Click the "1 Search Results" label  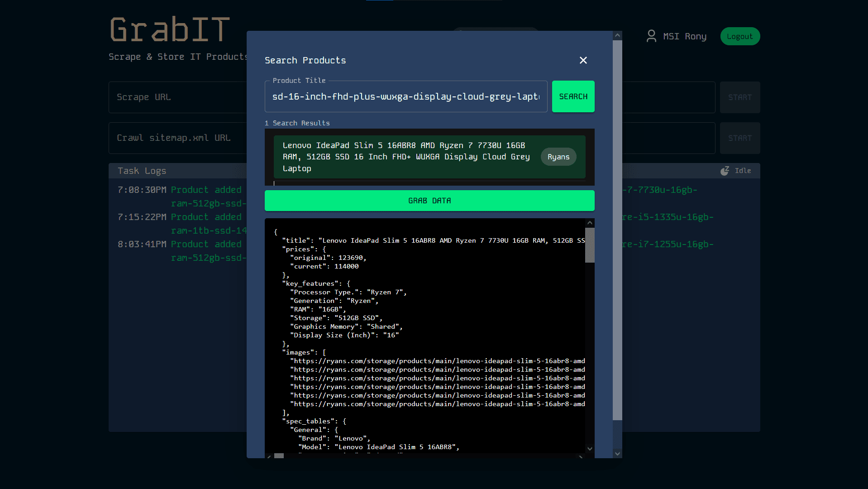click(x=297, y=123)
